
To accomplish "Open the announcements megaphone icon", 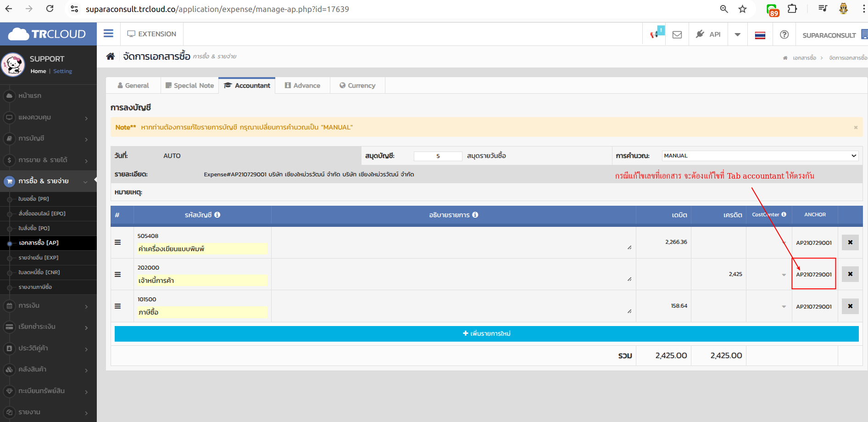I will tap(655, 34).
